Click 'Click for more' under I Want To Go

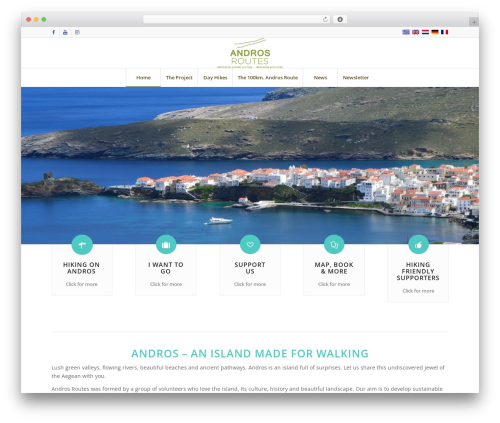[166, 284]
